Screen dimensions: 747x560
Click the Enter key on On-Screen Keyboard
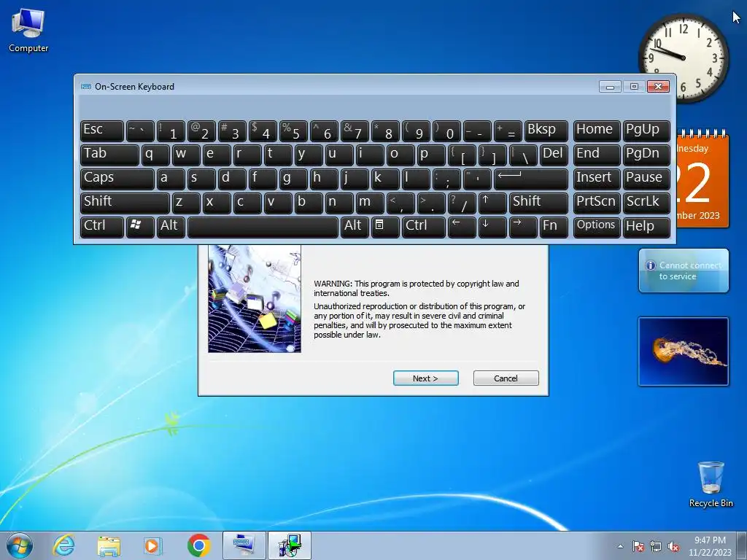tap(531, 179)
